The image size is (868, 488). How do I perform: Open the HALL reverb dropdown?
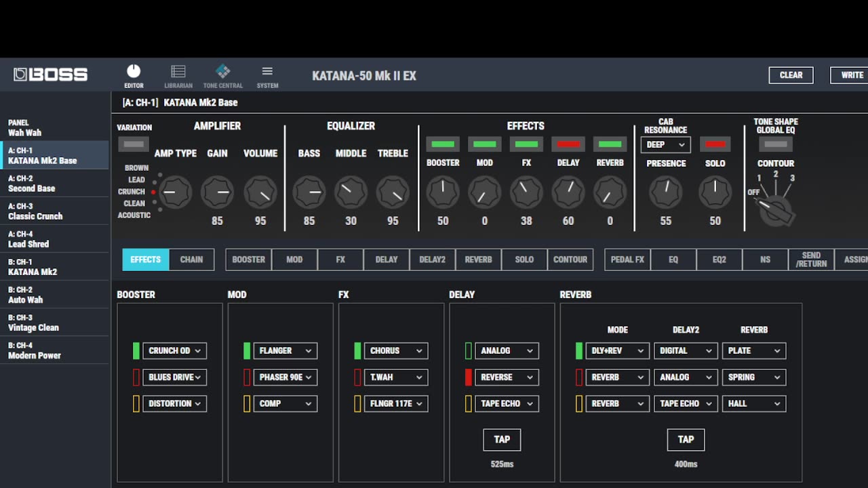754,403
